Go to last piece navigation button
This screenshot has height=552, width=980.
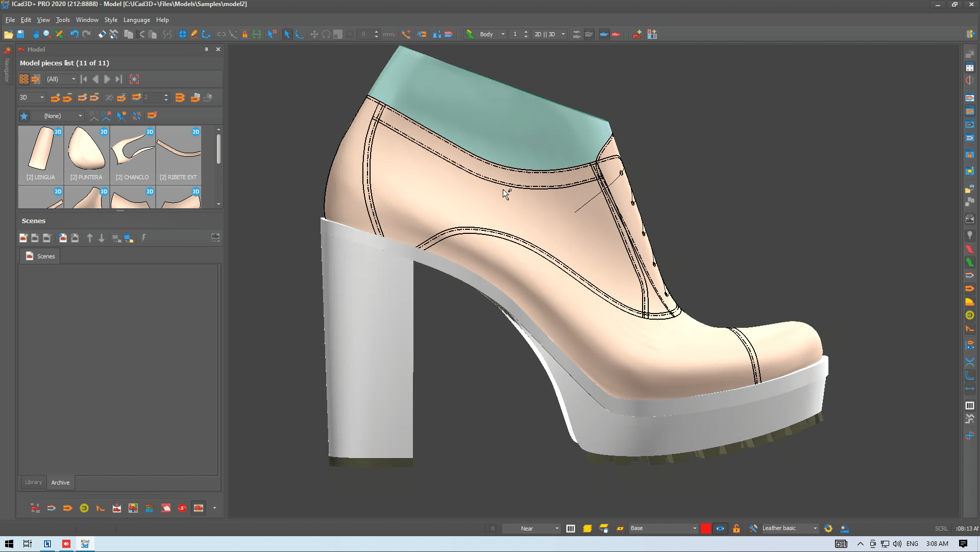[118, 79]
